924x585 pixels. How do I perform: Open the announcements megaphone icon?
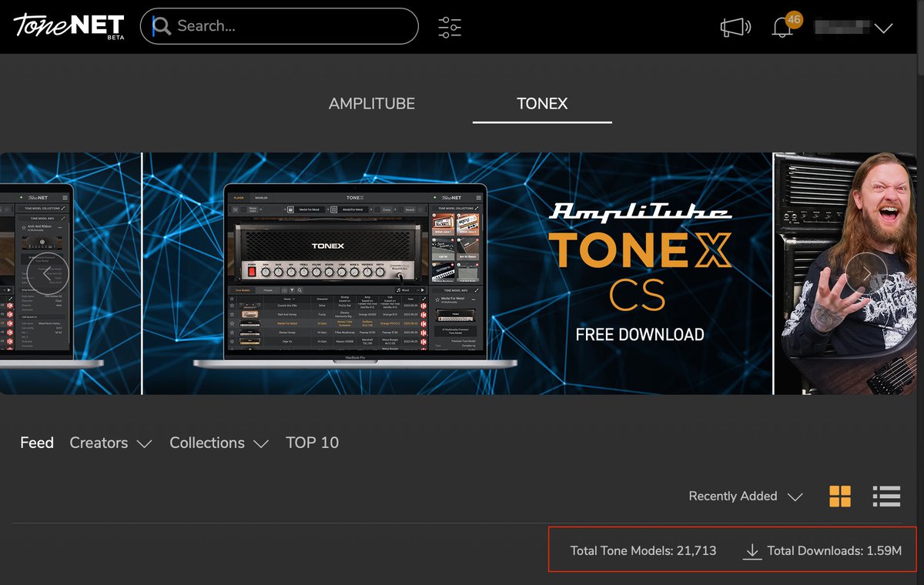coord(735,28)
